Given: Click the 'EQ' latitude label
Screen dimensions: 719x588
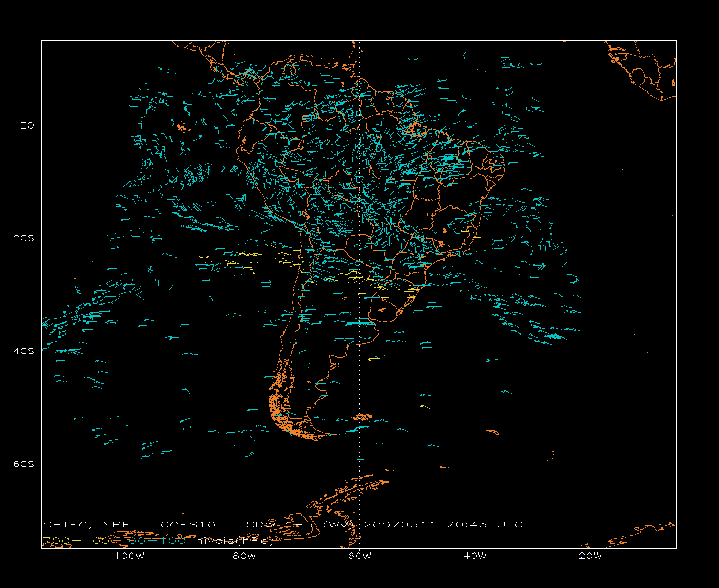Looking at the screenshot, I should [27, 125].
